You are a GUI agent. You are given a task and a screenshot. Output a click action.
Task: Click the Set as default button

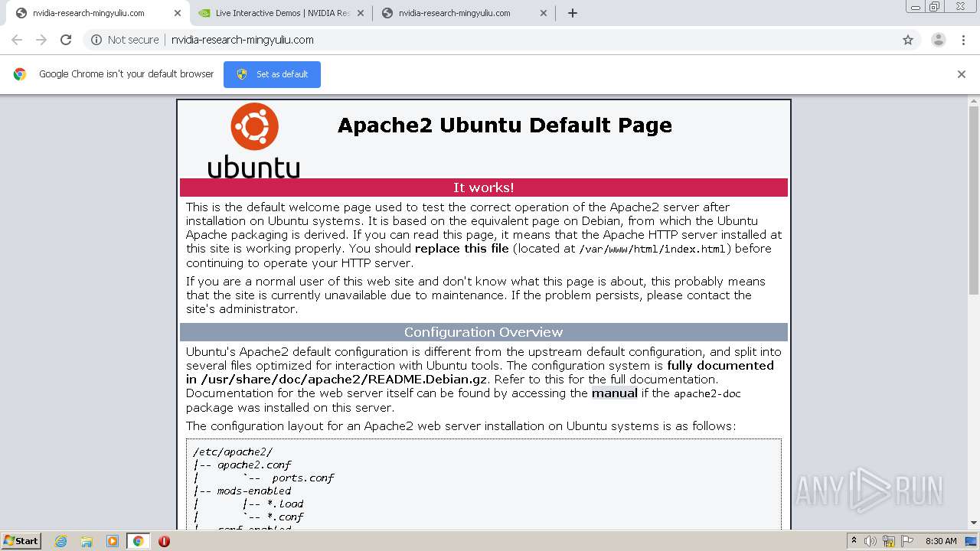(x=272, y=74)
